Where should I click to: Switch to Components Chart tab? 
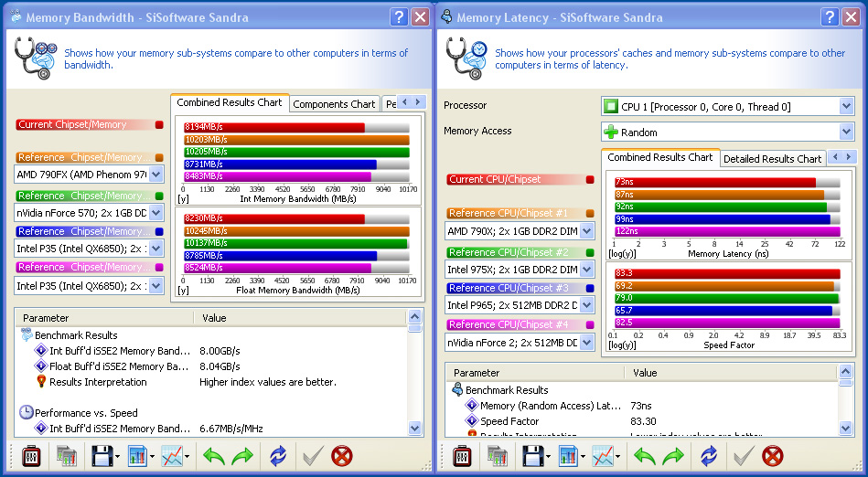tap(334, 104)
